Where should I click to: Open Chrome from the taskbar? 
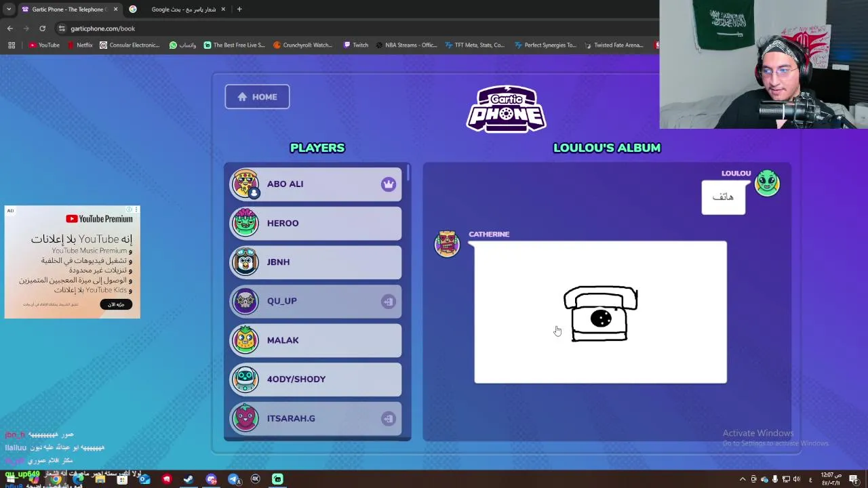coord(56,479)
